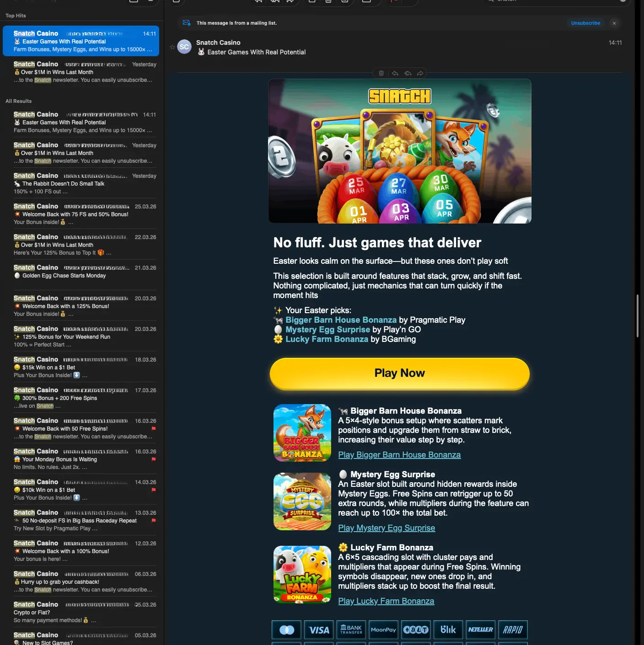Click the trash icon above the email body

pos(381,73)
